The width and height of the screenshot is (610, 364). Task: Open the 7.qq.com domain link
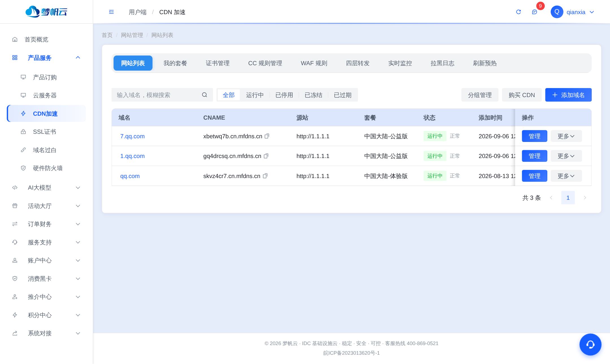pyautogui.click(x=132, y=136)
